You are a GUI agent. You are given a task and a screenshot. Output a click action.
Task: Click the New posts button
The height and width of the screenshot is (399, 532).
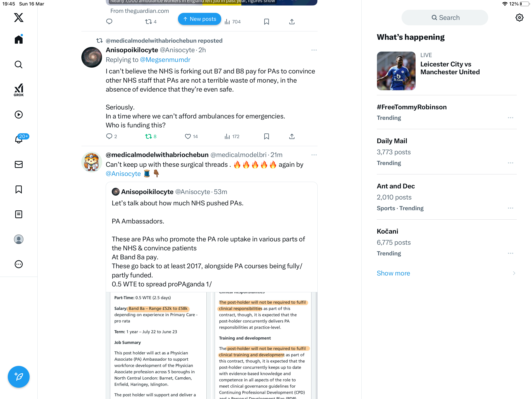(x=199, y=19)
